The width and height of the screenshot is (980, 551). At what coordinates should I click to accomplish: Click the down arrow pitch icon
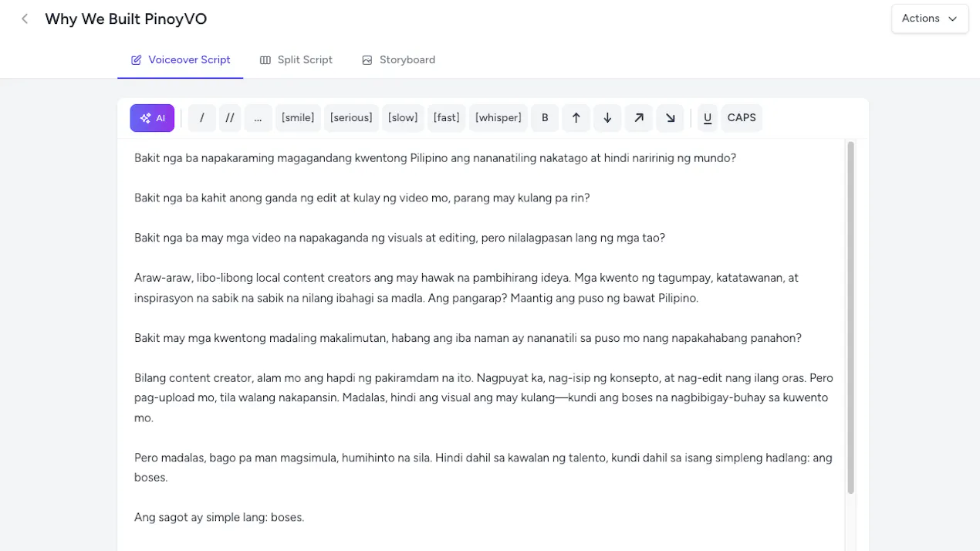coord(607,118)
